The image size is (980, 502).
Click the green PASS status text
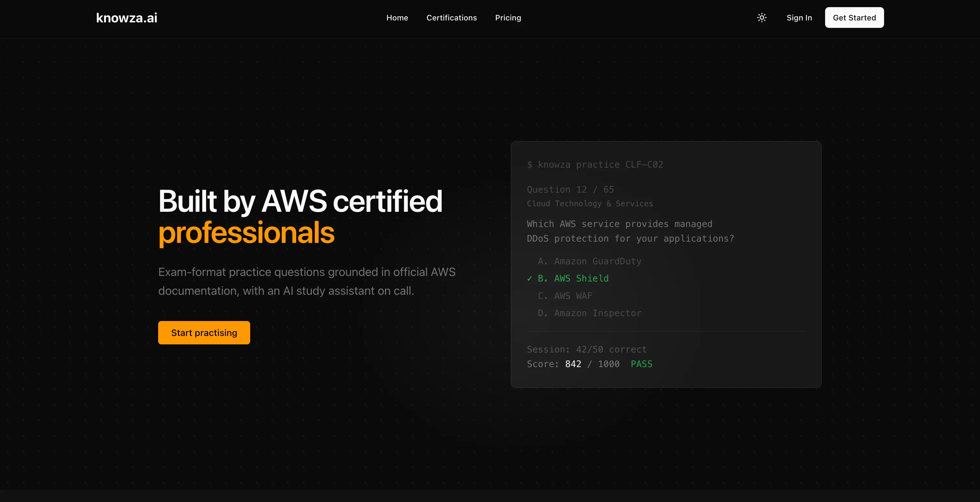tap(641, 364)
